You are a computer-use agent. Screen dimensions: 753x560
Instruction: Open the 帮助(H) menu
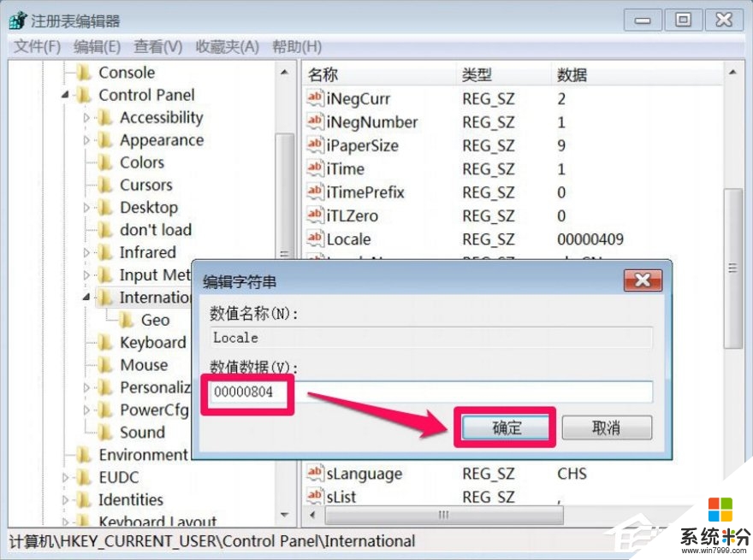pyautogui.click(x=297, y=47)
